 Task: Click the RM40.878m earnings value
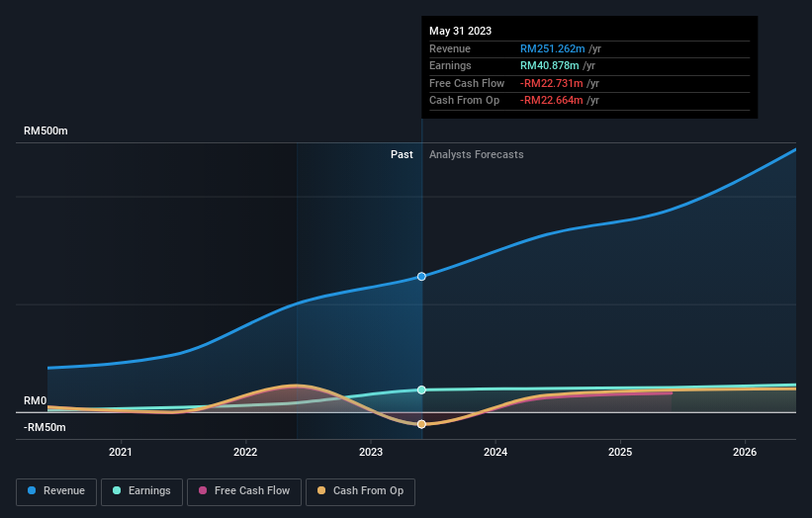(550, 65)
